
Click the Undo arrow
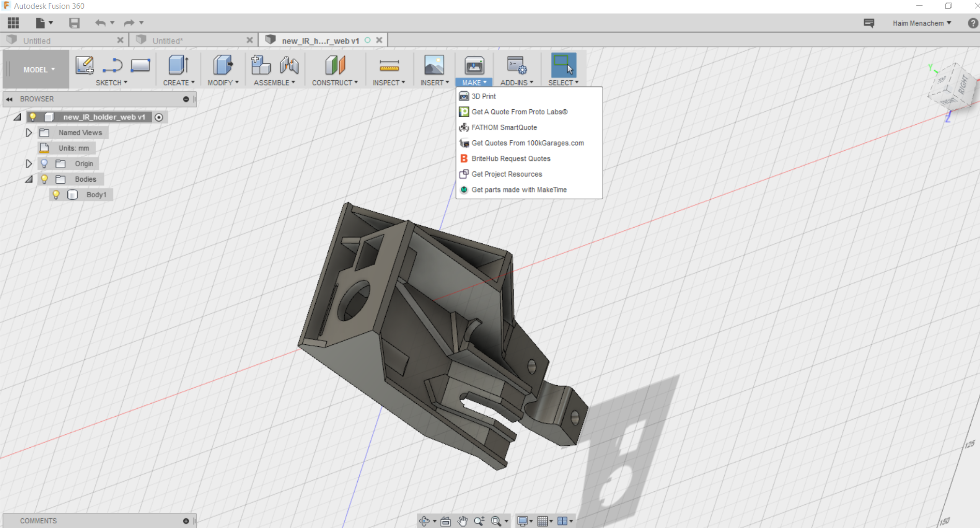coord(100,23)
